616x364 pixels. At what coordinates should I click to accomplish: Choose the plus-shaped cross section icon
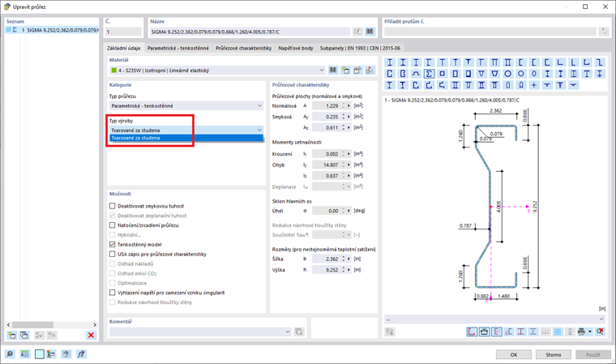[x=534, y=85]
